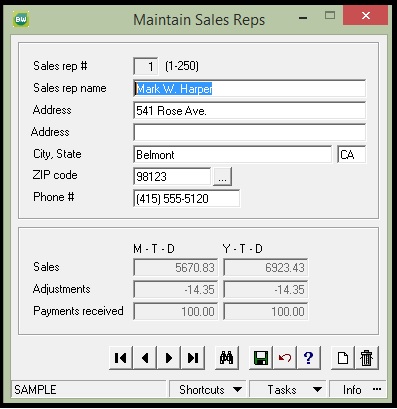
Task: Undo changes with the red arrow icon
Action: (285, 358)
